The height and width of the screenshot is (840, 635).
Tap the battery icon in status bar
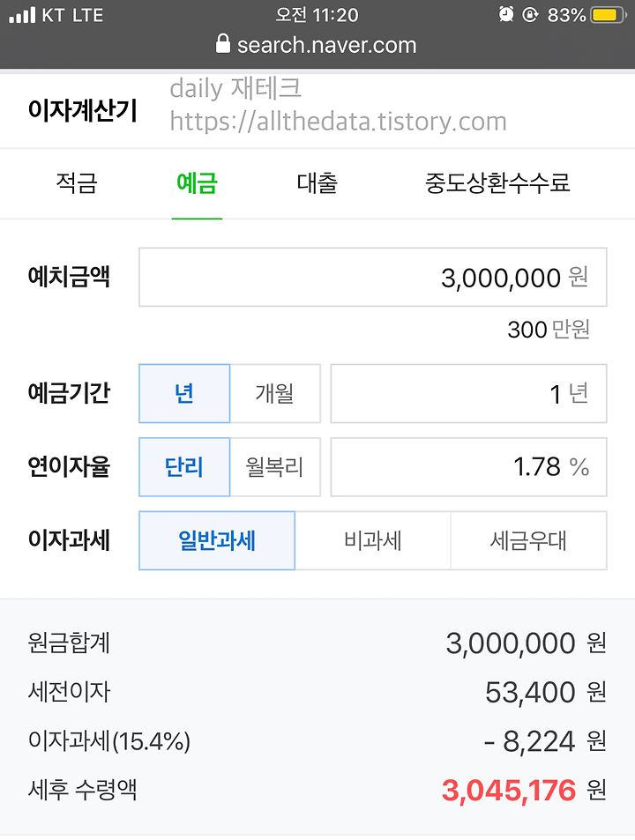pos(609,15)
